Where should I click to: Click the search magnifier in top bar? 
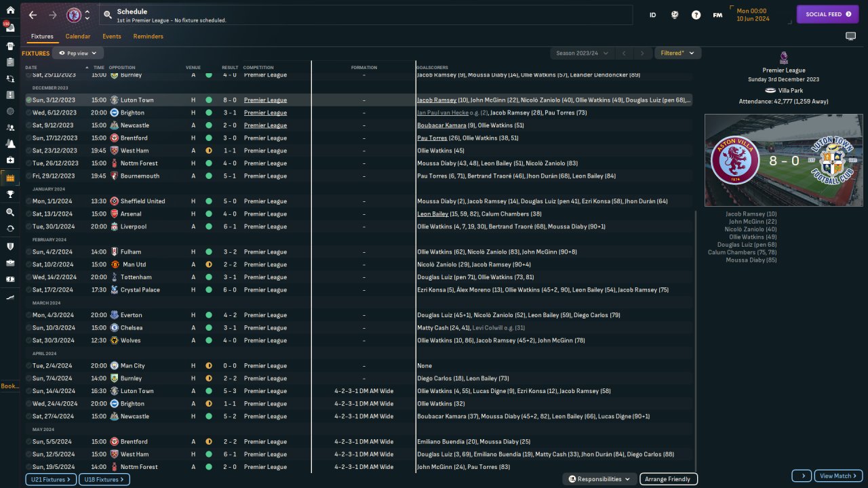click(108, 15)
